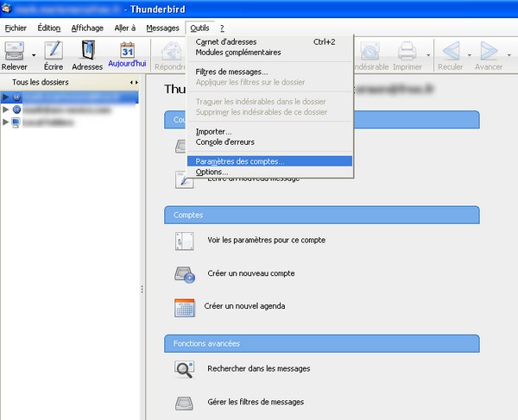Open Console d'erreurs from the menu
The width and height of the screenshot is (518, 420).
pyautogui.click(x=270, y=142)
